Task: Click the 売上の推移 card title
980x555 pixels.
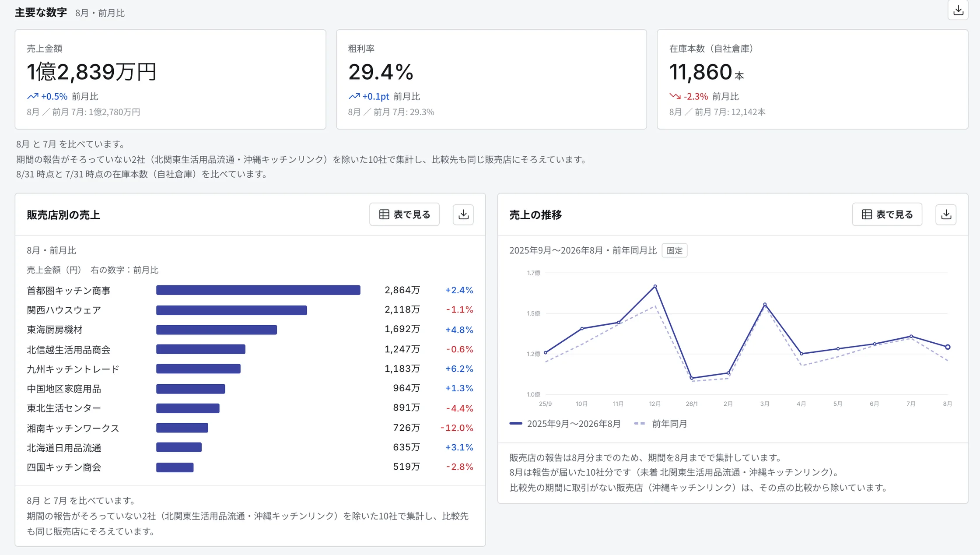Action: click(x=535, y=215)
